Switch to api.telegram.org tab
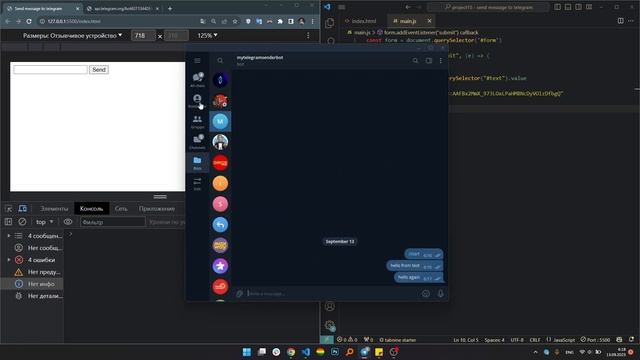640x360 pixels. coord(122,8)
